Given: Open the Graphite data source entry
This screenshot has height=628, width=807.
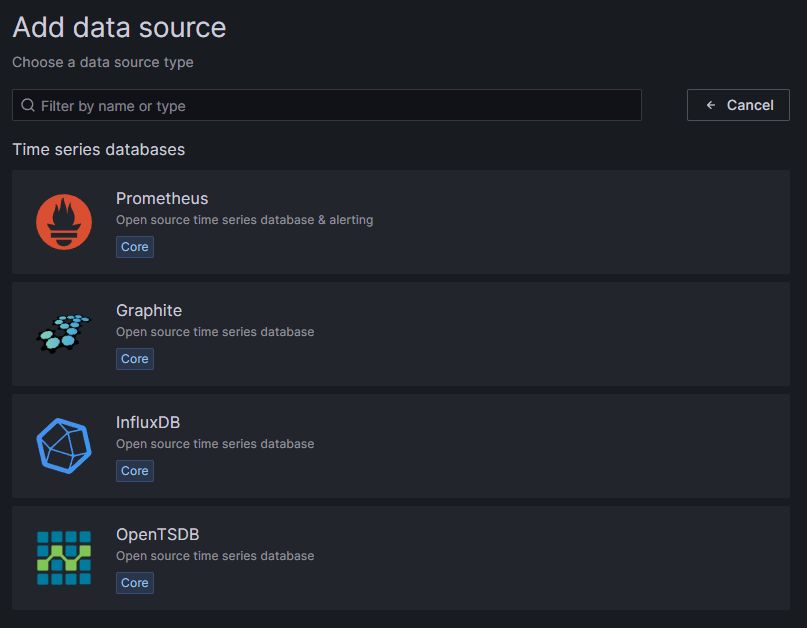Looking at the screenshot, I should tap(400, 334).
